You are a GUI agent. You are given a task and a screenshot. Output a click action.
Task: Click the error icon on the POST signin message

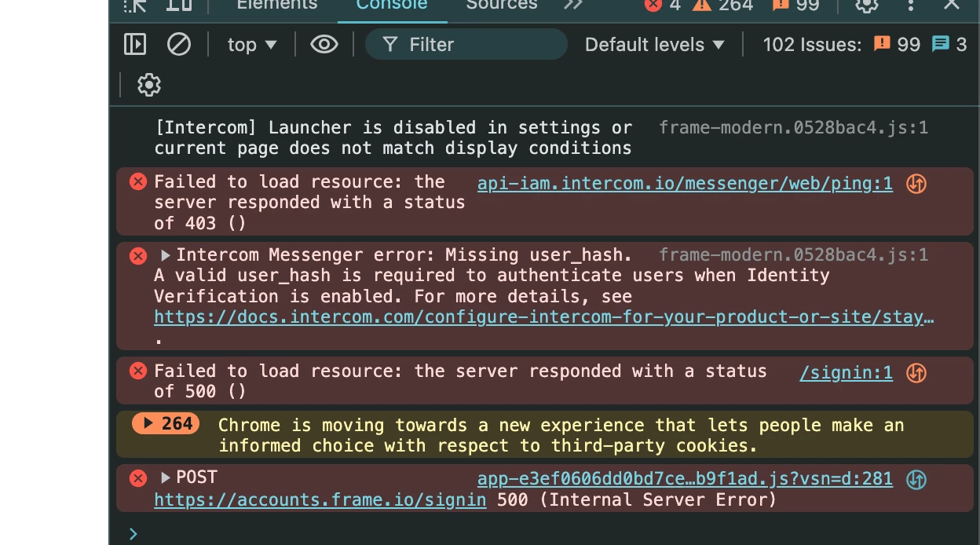coord(138,478)
